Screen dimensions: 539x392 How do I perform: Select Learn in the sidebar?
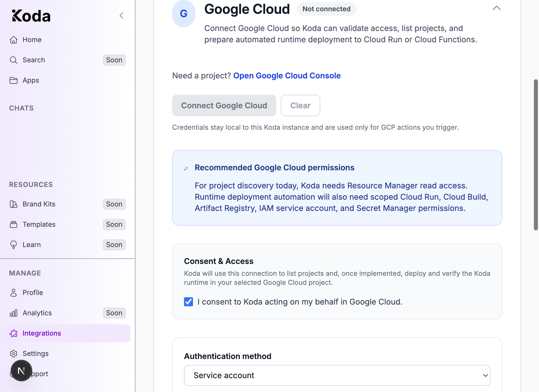67,245
